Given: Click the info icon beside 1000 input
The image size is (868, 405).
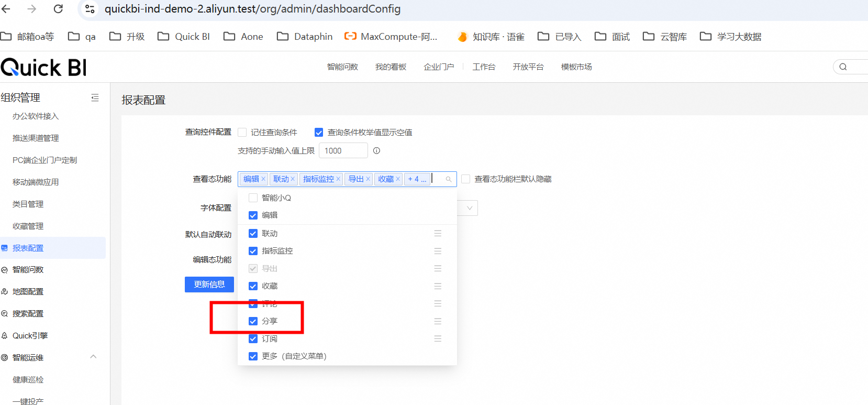Looking at the screenshot, I should pyautogui.click(x=376, y=151).
